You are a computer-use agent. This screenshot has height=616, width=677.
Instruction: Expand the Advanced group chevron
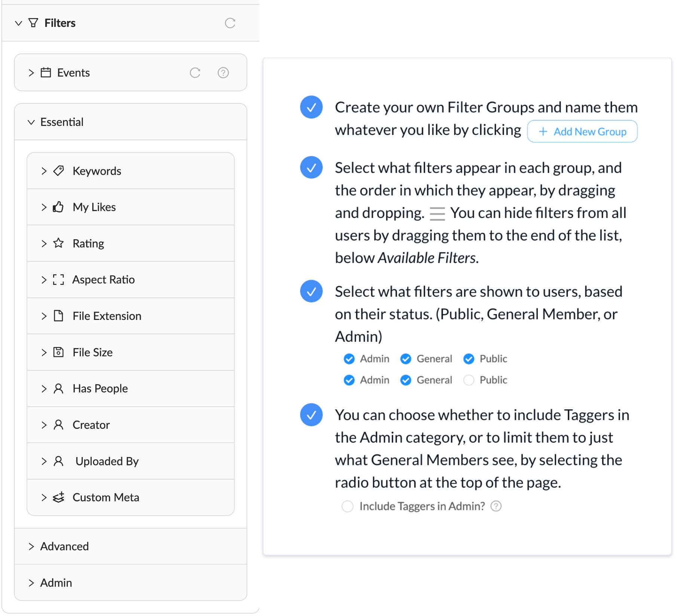point(31,546)
